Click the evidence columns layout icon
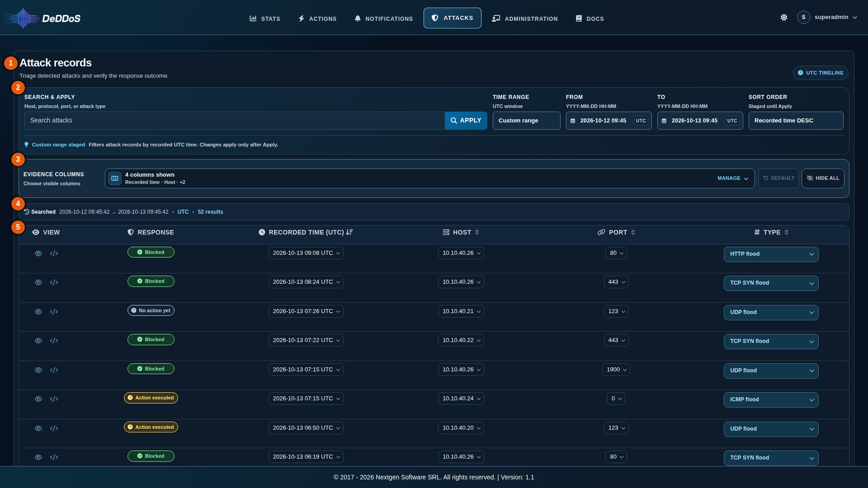Viewport: 868px width, 488px height. (x=115, y=178)
